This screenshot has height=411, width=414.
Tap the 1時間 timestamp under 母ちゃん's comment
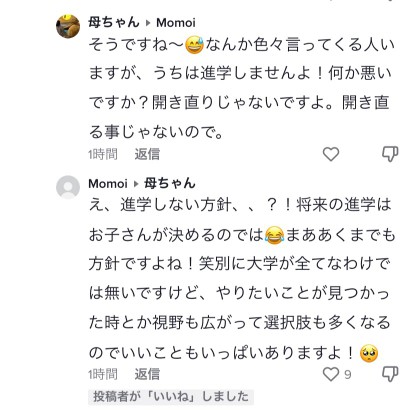click(x=103, y=154)
